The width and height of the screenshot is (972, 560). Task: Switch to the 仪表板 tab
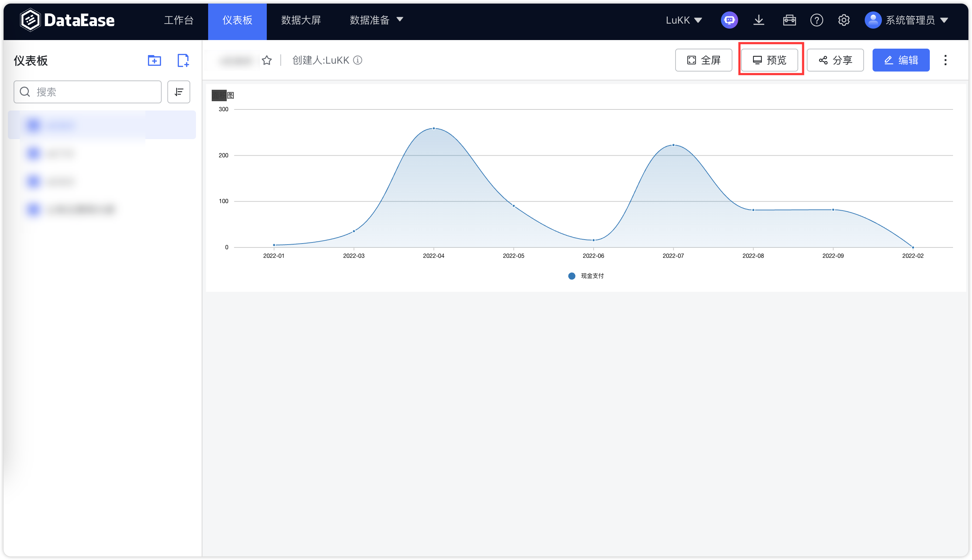tap(237, 21)
